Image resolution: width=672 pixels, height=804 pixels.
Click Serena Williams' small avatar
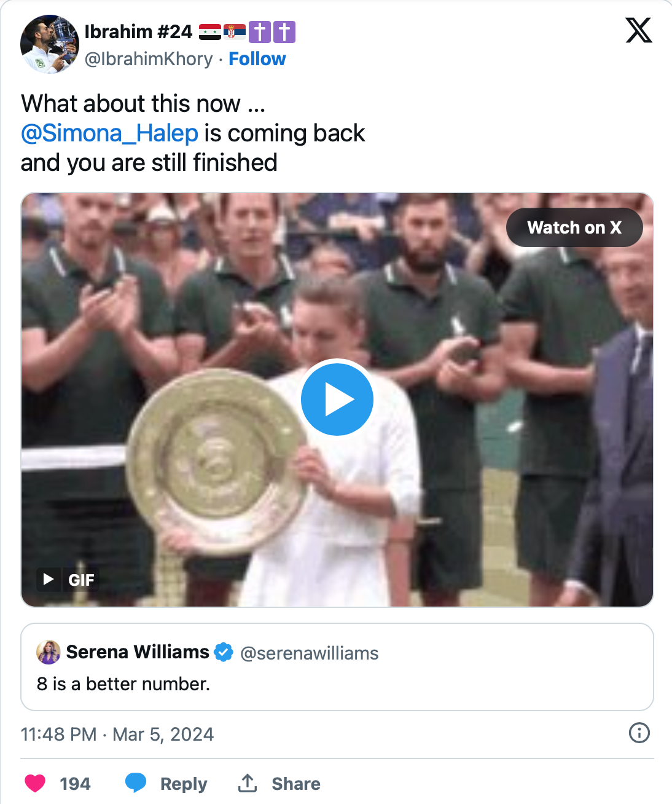pos(49,652)
